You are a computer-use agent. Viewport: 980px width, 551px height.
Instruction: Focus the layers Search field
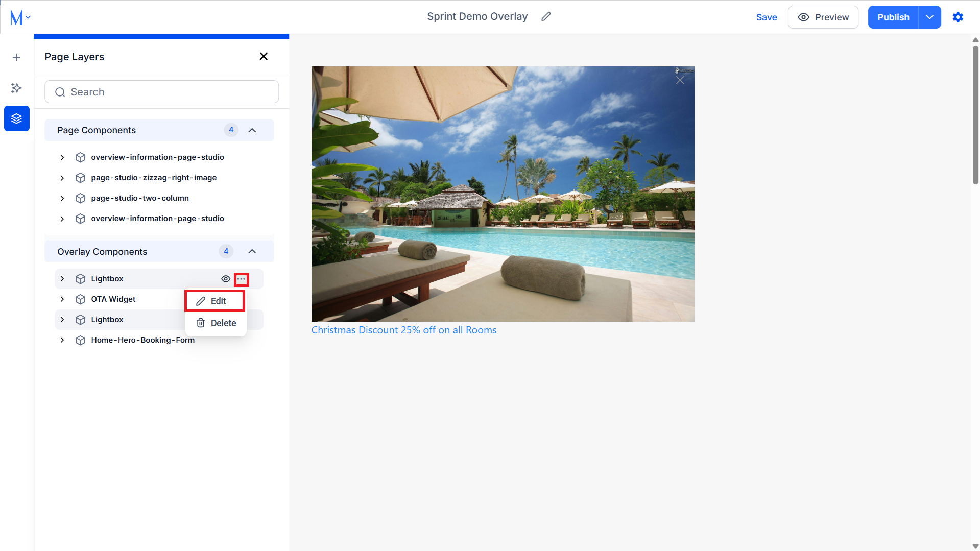pyautogui.click(x=161, y=92)
